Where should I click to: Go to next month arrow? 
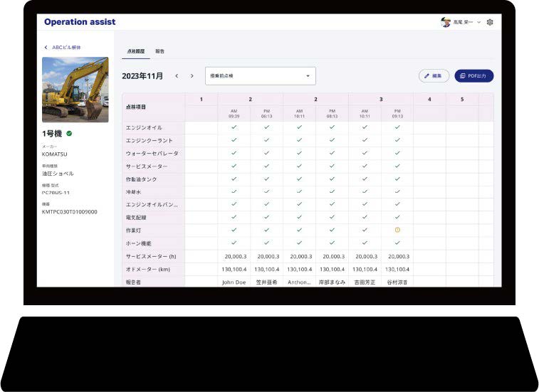192,76
